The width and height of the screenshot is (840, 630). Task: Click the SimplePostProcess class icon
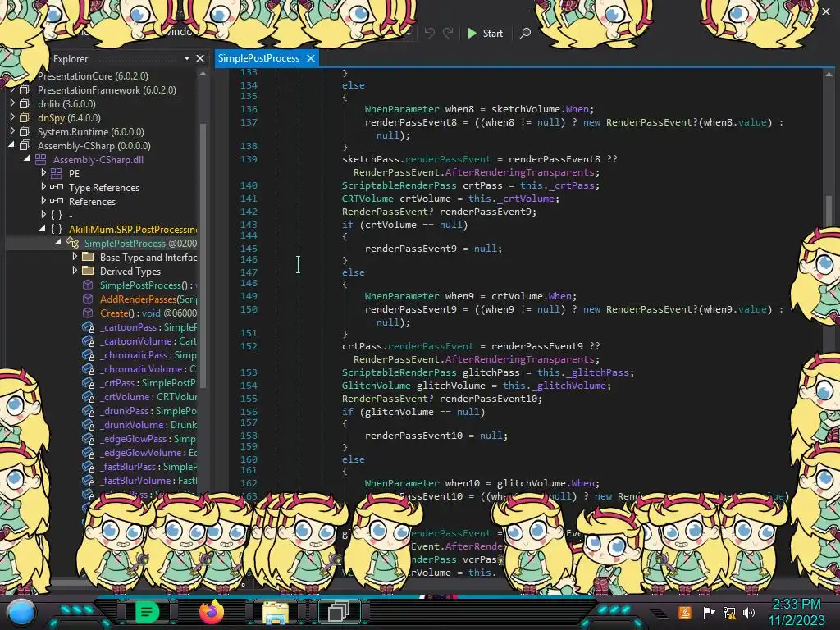pyautogui.click(x=72, y=243)
